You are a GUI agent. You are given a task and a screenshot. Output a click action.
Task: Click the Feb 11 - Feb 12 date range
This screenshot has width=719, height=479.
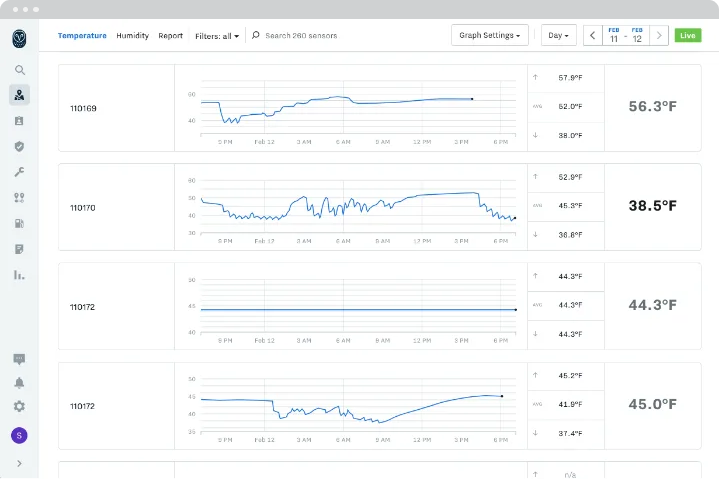(625, 36)
